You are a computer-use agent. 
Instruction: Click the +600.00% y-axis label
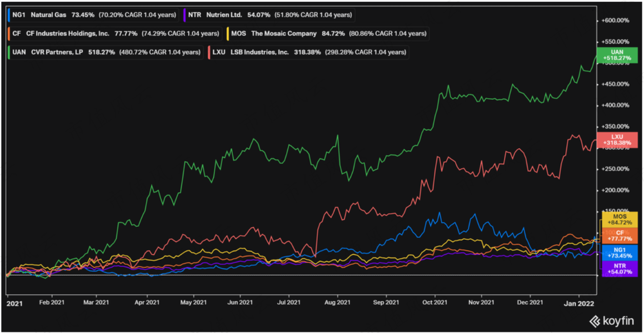click(615, 20)
